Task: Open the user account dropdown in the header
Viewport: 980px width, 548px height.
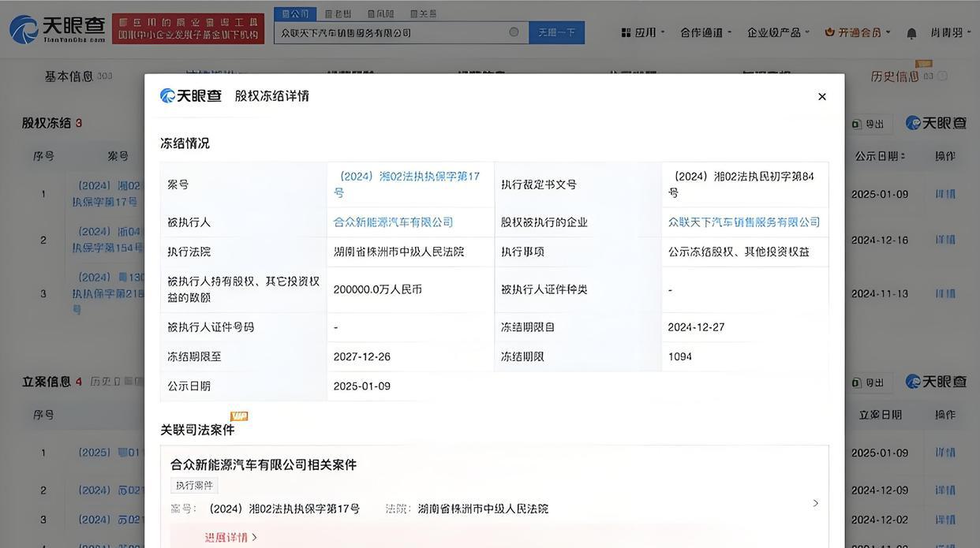Action: coord(950,32)
